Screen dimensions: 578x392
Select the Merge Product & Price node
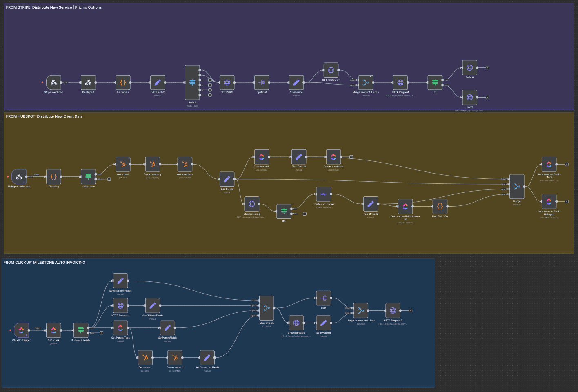click(365, 82)
